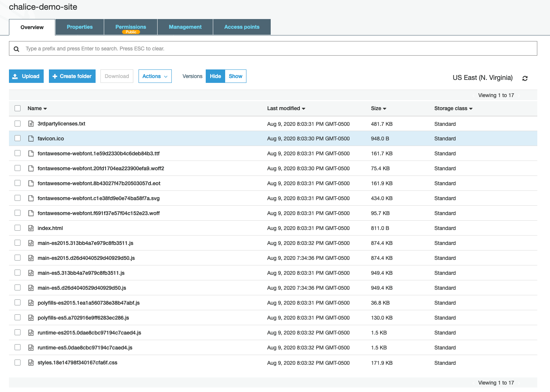Viewport: 550px width, 392px height.
Task: Click file icon of fontawesome-webfont .woff2
Action: coord(31,168)
